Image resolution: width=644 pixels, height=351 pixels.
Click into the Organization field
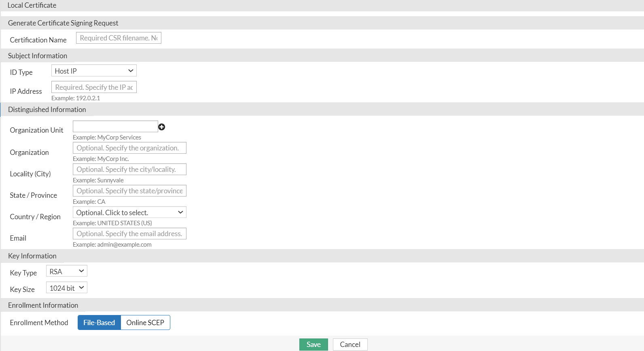pos(129,148)
